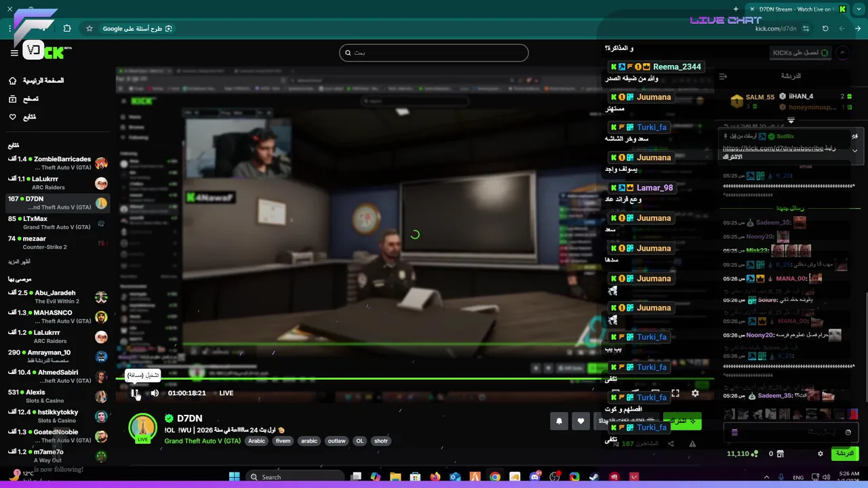
Task: Click the send message chat input
Action: pyautogui.click(x=791, y=432)
